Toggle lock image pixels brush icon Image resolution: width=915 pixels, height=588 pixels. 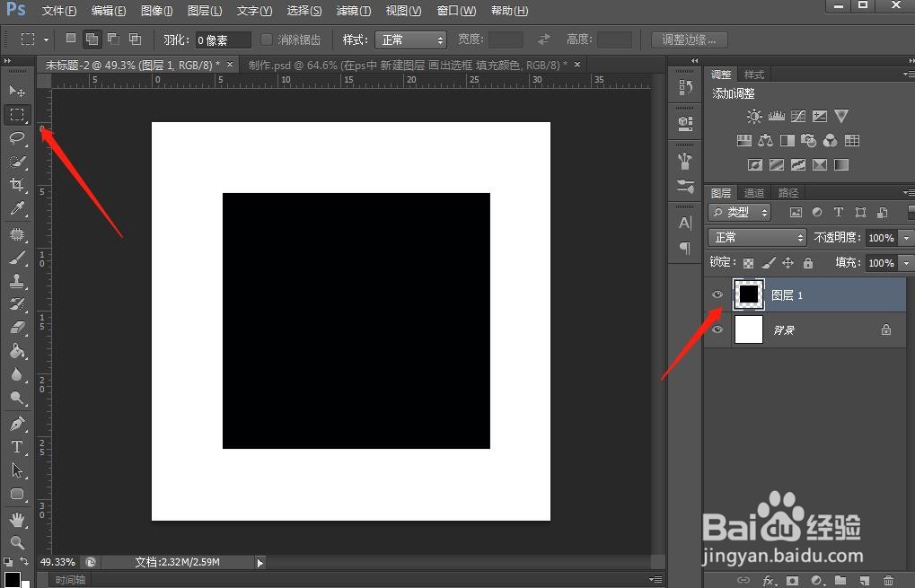pos(769,263)
